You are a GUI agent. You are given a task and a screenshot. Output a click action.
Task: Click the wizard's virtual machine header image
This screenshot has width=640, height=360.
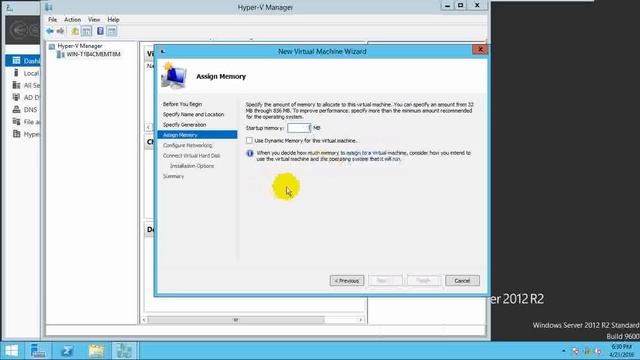pyautogui.click(x=173, y=76)
